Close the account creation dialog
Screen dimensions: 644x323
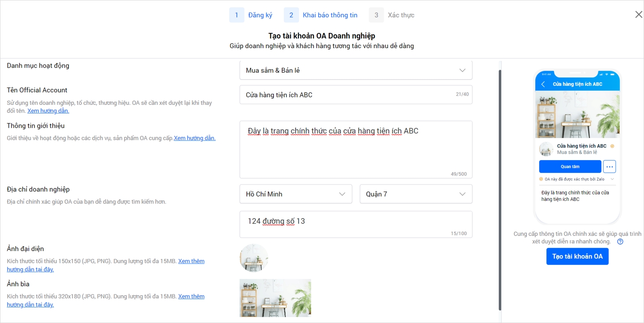tap(638, 15)
